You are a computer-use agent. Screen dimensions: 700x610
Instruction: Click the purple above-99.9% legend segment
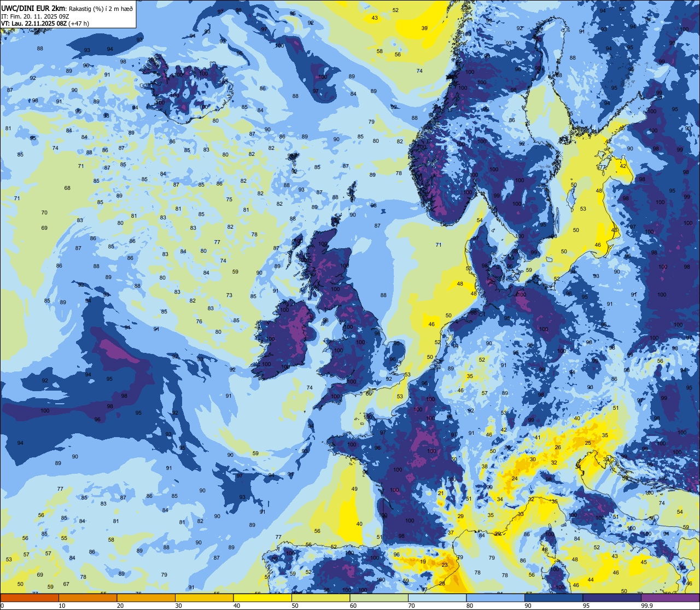point(670,597)
